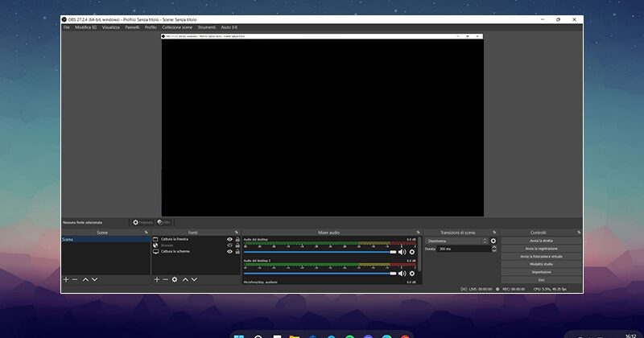Lock the Cattura lo schermo source

(237, 252)
